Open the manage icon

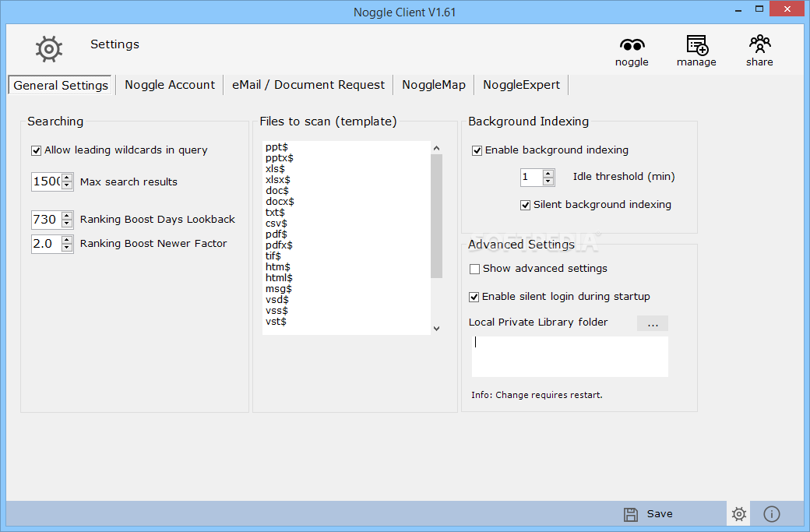[697, 45]
